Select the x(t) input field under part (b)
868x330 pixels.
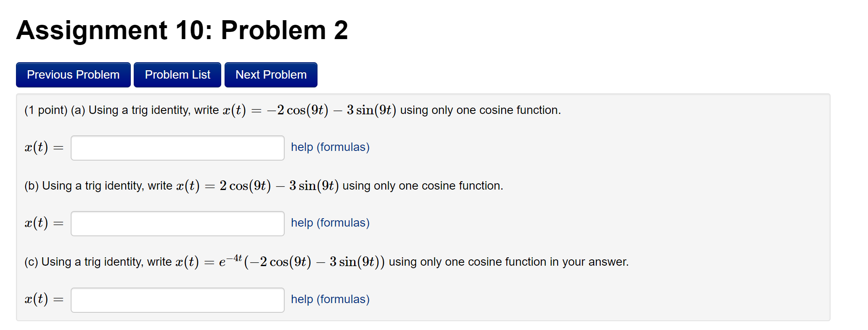[x=177, y=223]
